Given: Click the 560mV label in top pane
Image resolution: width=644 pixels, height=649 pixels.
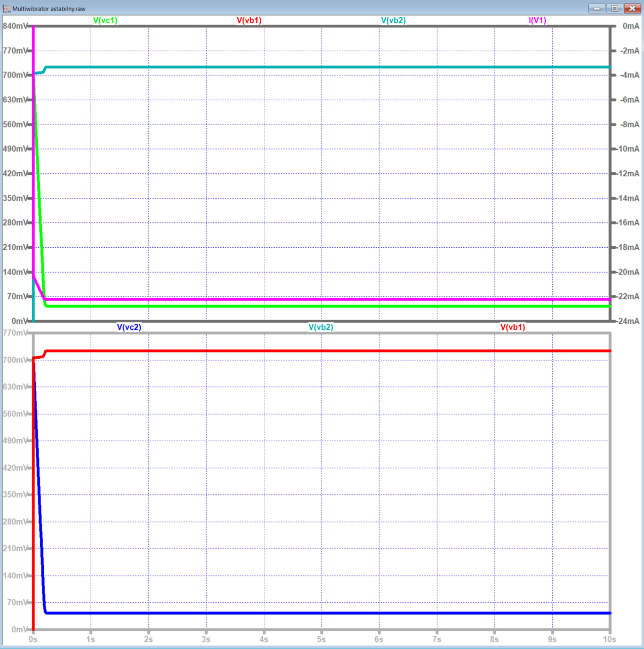Looking at the screenshot, I should tap(15, 125).
